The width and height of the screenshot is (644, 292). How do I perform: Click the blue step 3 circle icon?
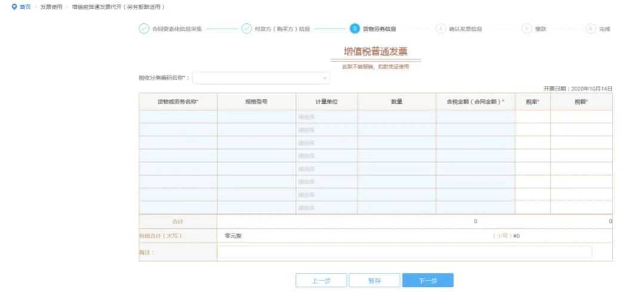tap(355, 29)
